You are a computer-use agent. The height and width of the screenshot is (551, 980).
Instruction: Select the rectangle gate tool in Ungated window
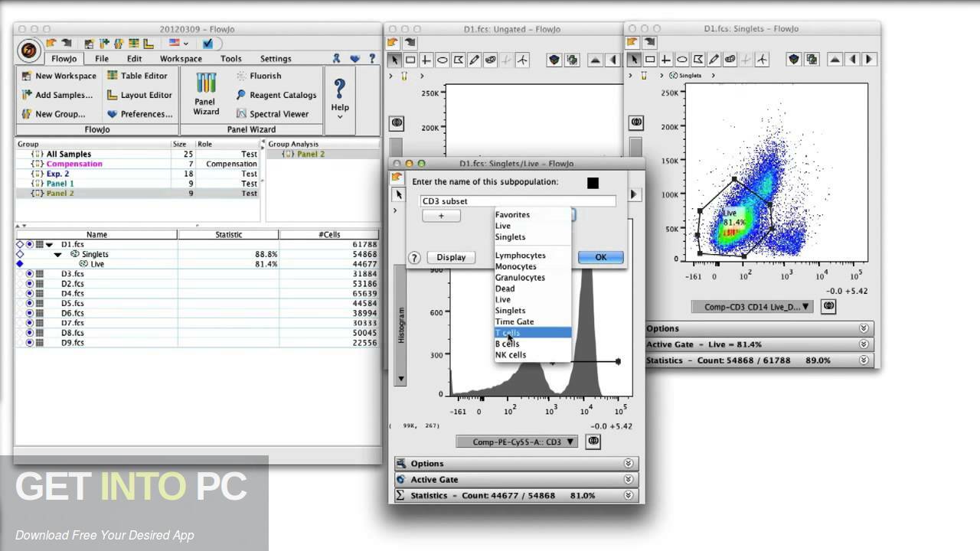coord(410,60)
